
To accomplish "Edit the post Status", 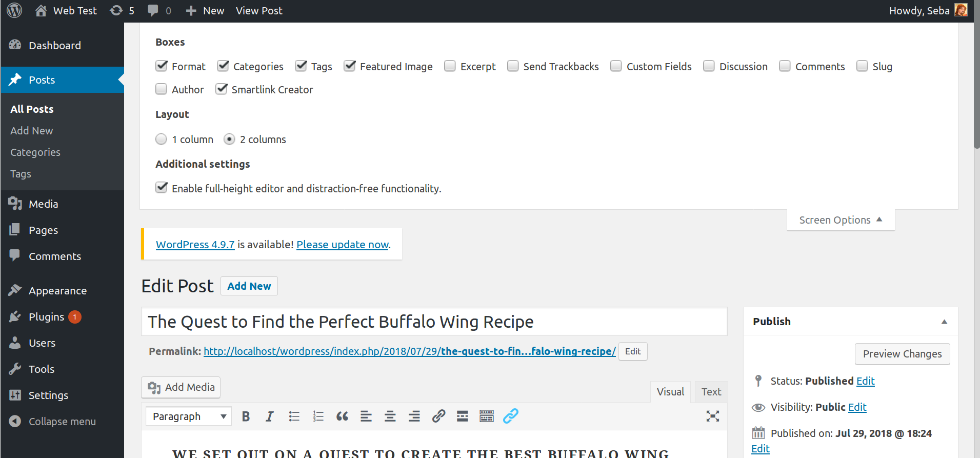I will pos(866,381).
